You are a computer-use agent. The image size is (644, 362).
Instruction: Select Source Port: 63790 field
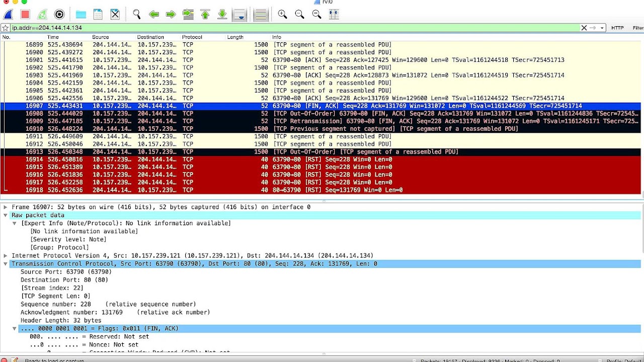coord(66,271)
